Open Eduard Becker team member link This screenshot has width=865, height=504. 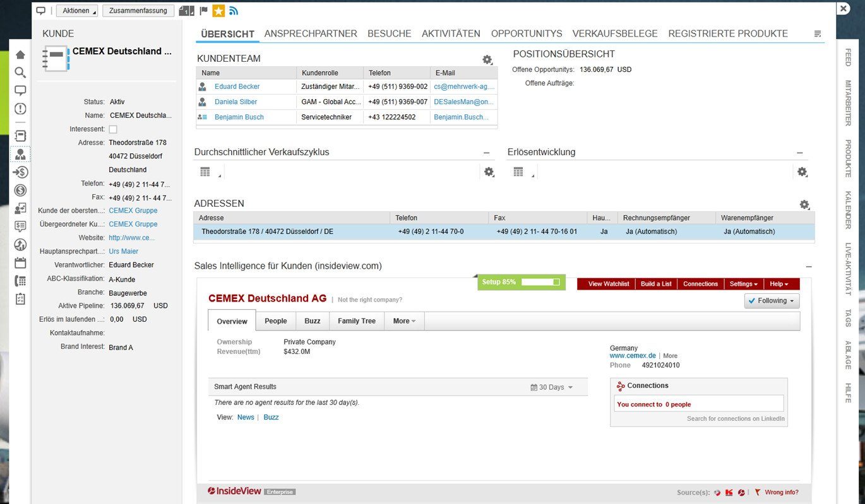pyautogui.click(x=237, y=86)
